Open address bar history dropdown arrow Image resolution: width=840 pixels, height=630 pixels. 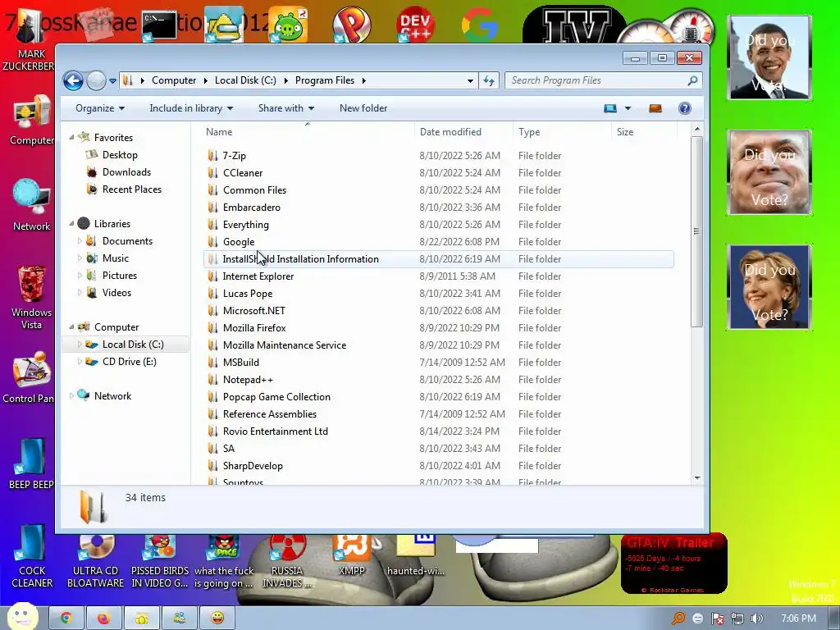pos(470,80)
